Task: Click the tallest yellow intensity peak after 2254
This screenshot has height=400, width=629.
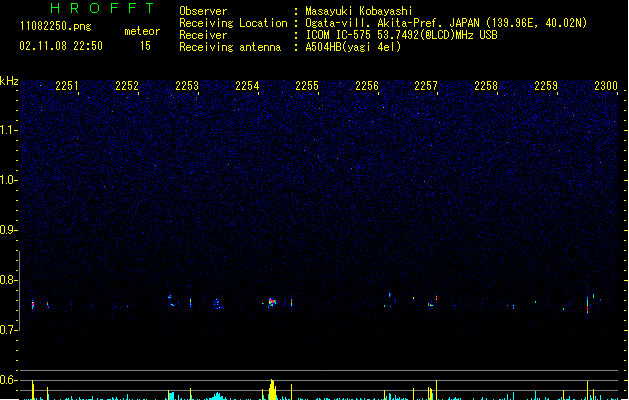Action: [272, 390]
